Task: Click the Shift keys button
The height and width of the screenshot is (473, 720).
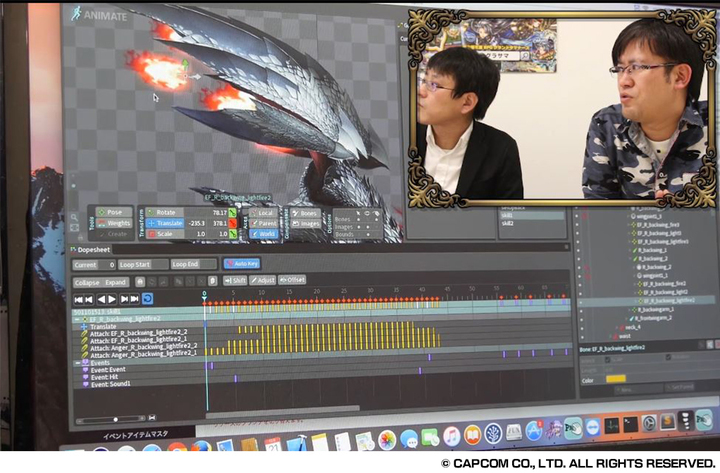Action: point(235,280)
